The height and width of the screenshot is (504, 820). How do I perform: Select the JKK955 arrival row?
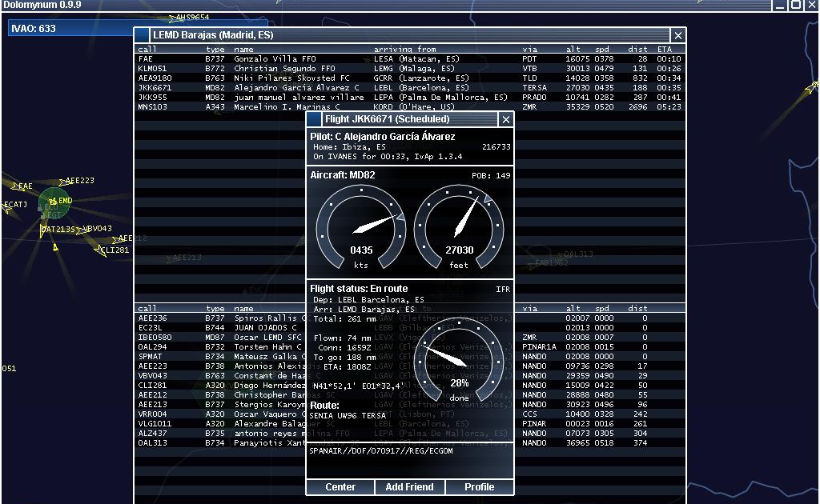click(x=409, y=97)
